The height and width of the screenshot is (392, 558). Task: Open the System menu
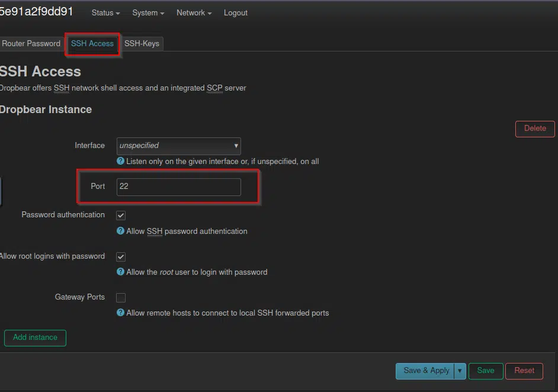coord(148,13)
